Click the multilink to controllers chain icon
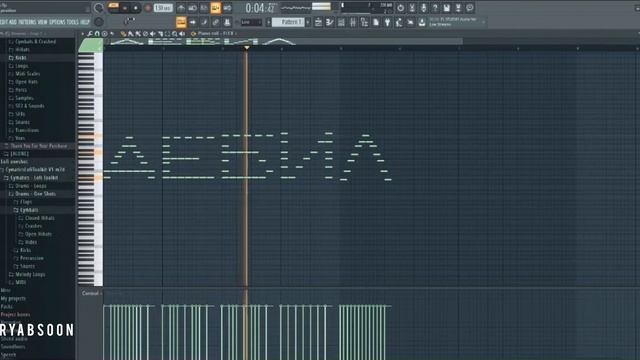 (216, 22)
